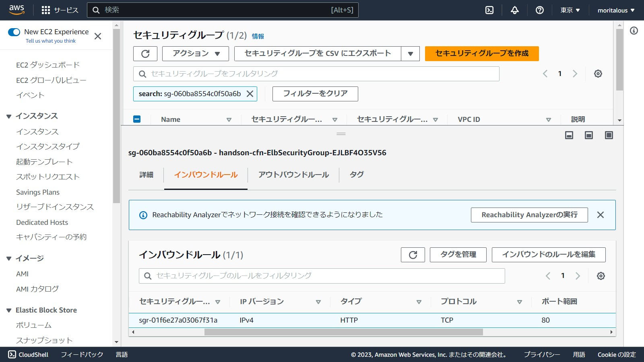The height and width of the screenshot is (362, 644).
Task: Open Cookie の設定 in the footer
Action: tap(617, 355)
